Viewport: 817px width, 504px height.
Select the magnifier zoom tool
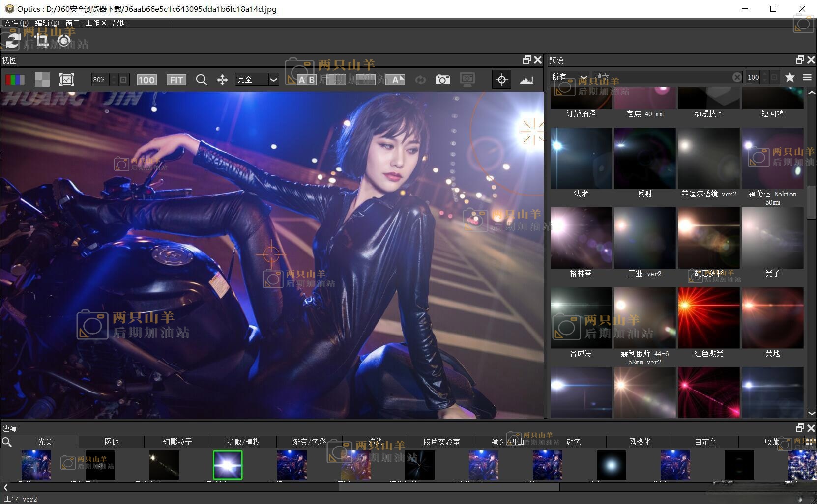[x=201, y=80]
